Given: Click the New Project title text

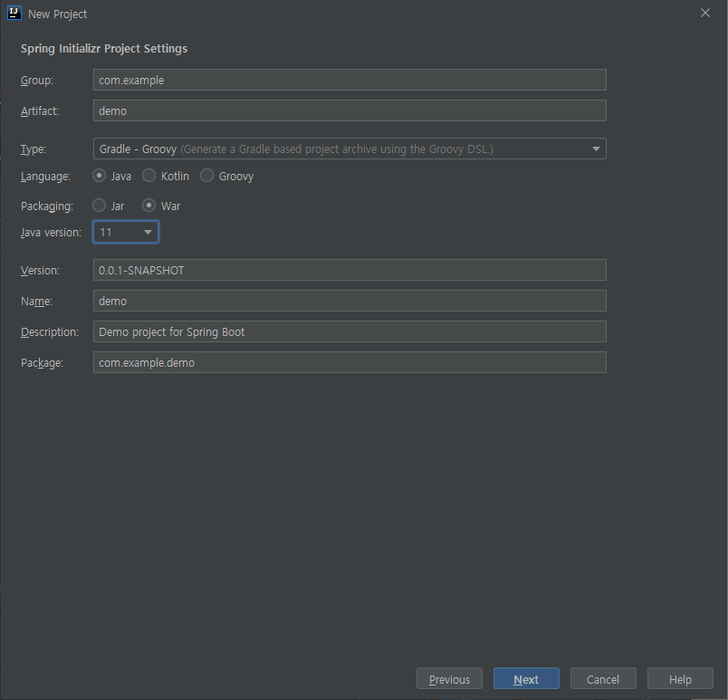Looking at the screenshot, I should 58,14.
